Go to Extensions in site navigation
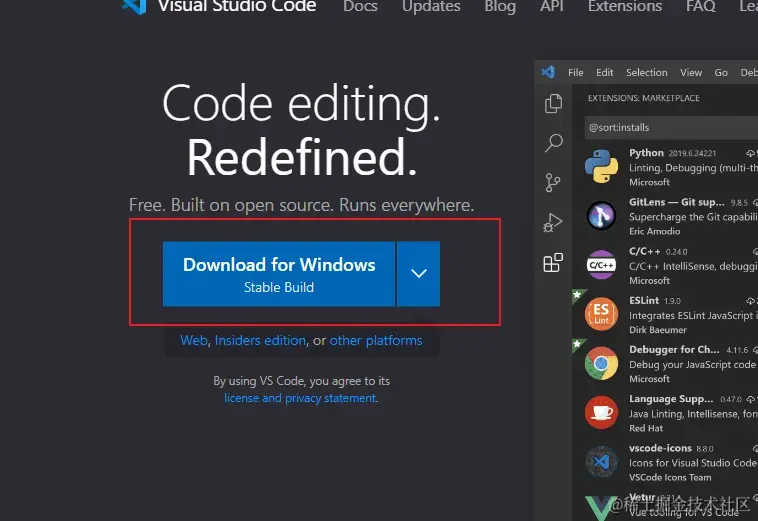The height and width of the screenshot is (521, 758). 625,6
